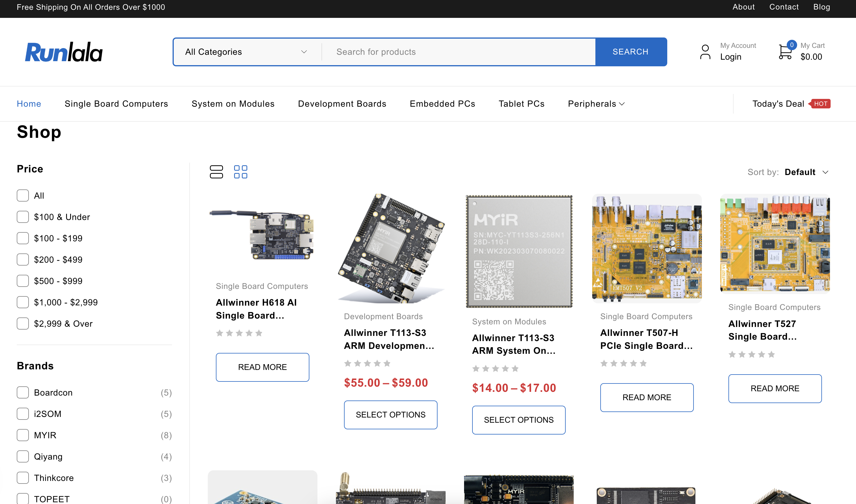Check the All price filter

[23, 195]
